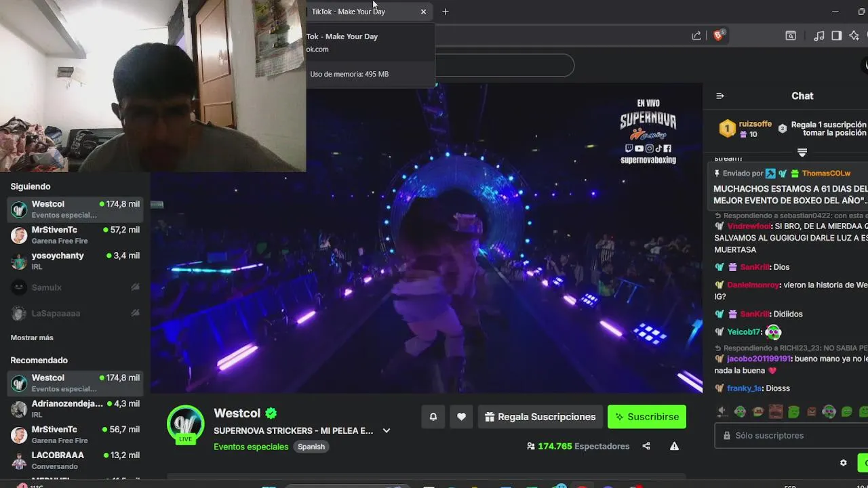Click the share icon near viewer count
Screen dimensions: 868x488
pos(646,446)
